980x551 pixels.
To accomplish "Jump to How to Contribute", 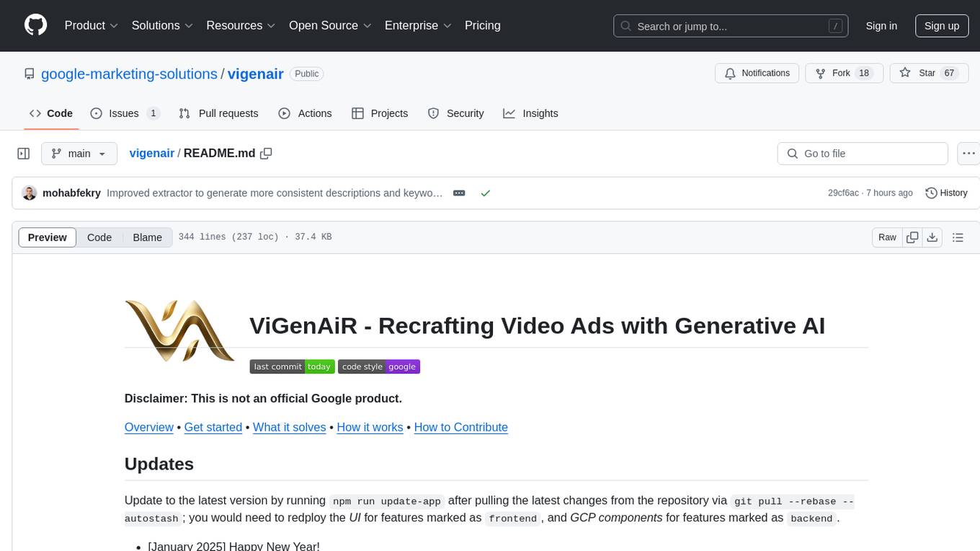I will (x=461, y=427).
